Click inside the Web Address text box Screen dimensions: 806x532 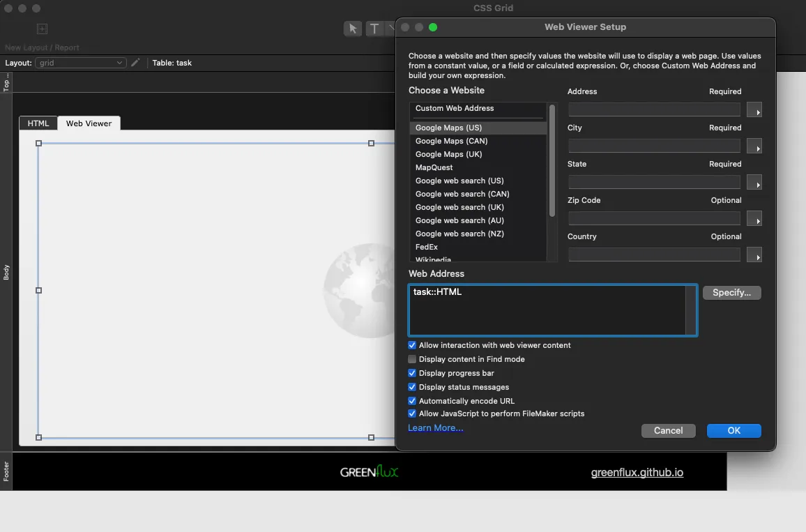click(547, 310)
